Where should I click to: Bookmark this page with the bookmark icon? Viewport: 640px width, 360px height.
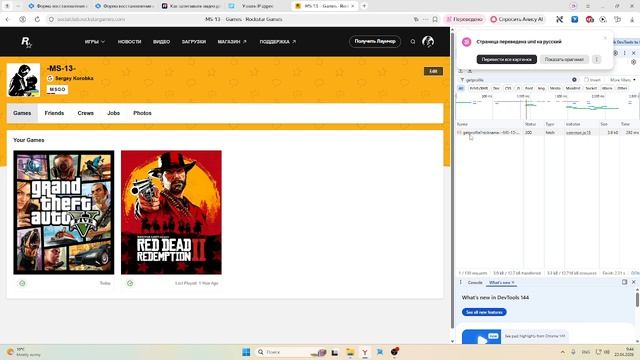point(435,19)
